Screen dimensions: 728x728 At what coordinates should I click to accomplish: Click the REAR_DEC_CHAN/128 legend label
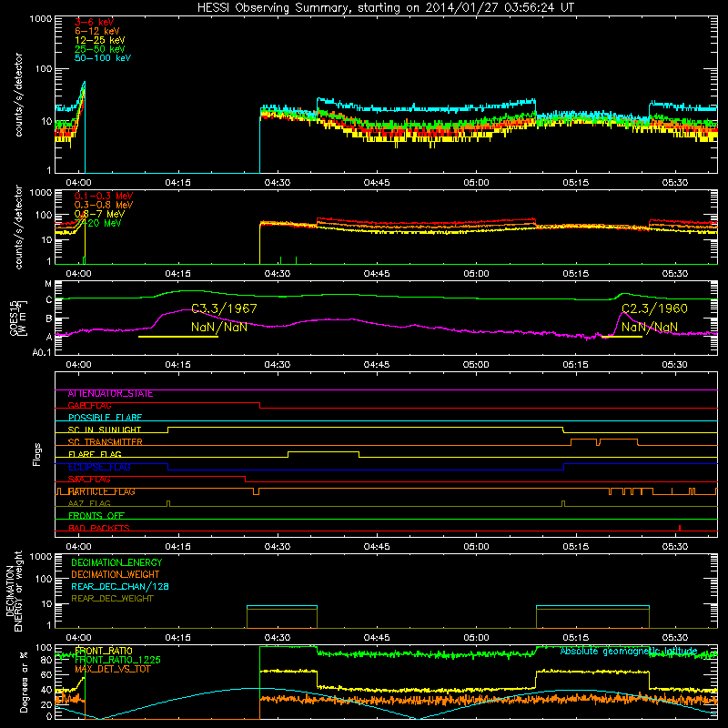tap(120, 587)
